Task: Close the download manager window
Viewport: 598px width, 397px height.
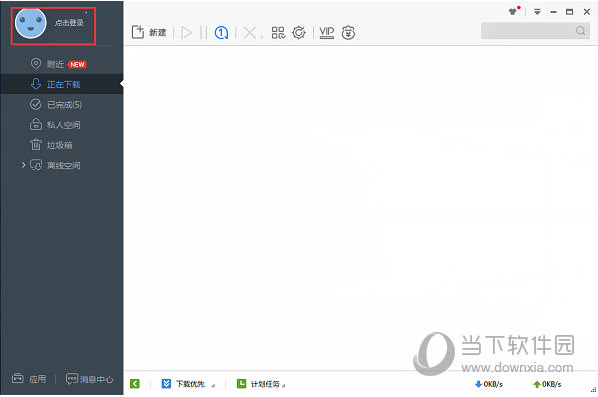Action: pyautogui.click(x=587, y=12)
